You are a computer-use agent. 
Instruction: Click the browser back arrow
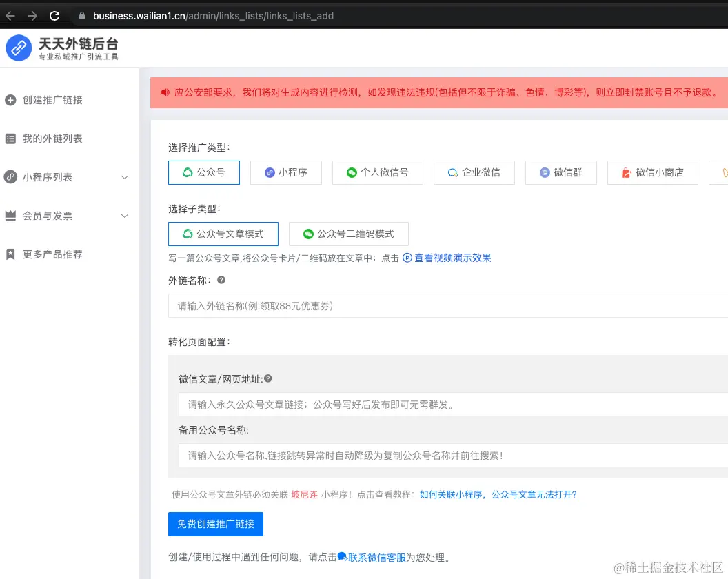coord(10,16)
